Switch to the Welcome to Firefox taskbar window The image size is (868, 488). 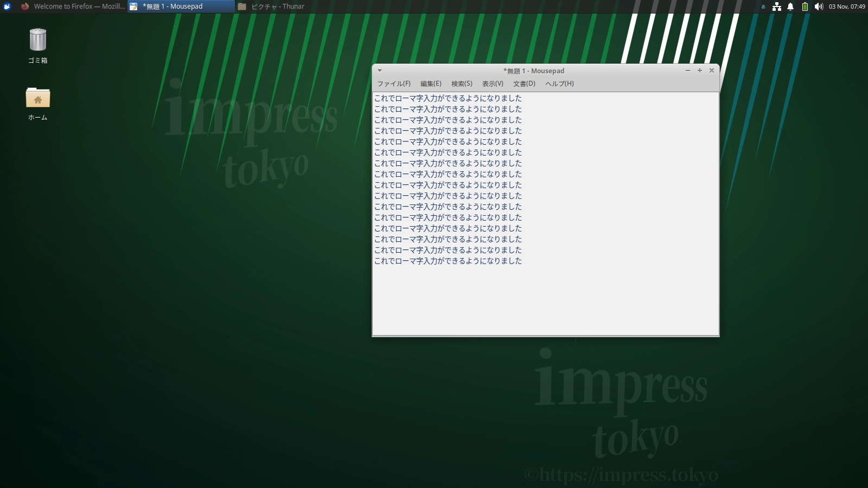[73, 7]
